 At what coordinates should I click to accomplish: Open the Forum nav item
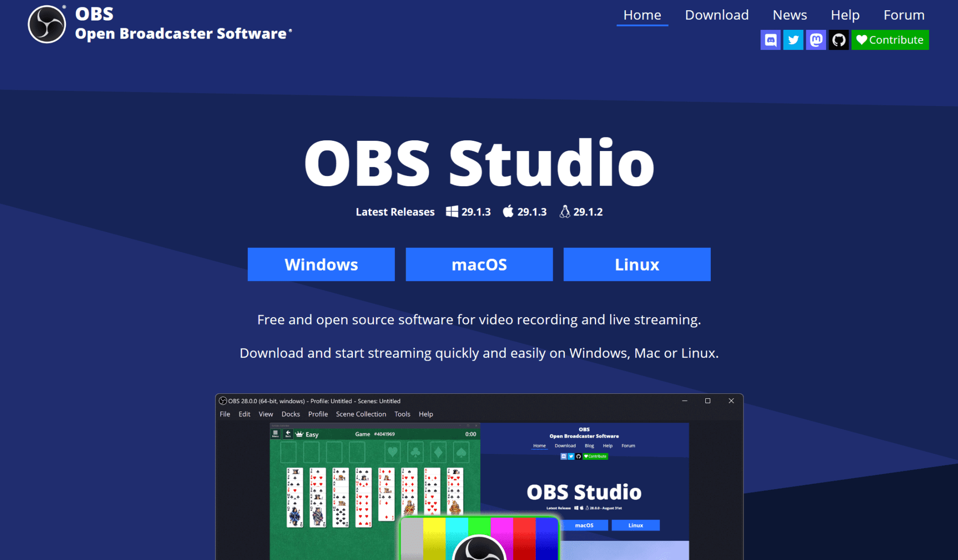click(x=904, y=15)
